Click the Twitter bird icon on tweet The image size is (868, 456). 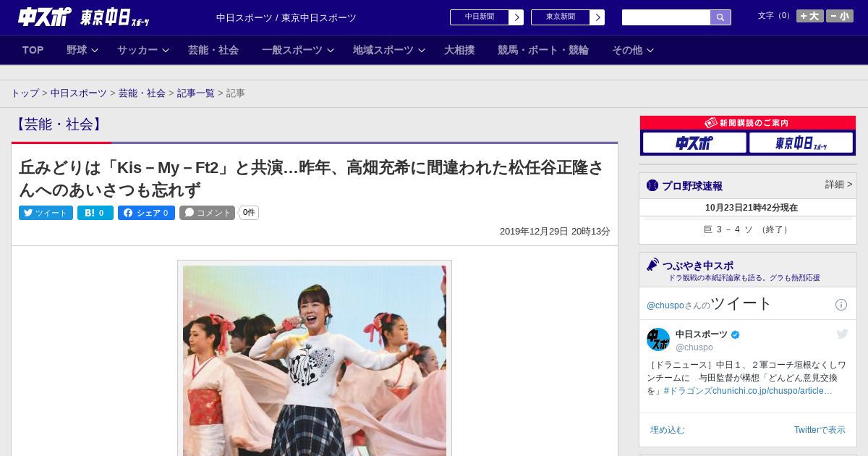point(842,334)
